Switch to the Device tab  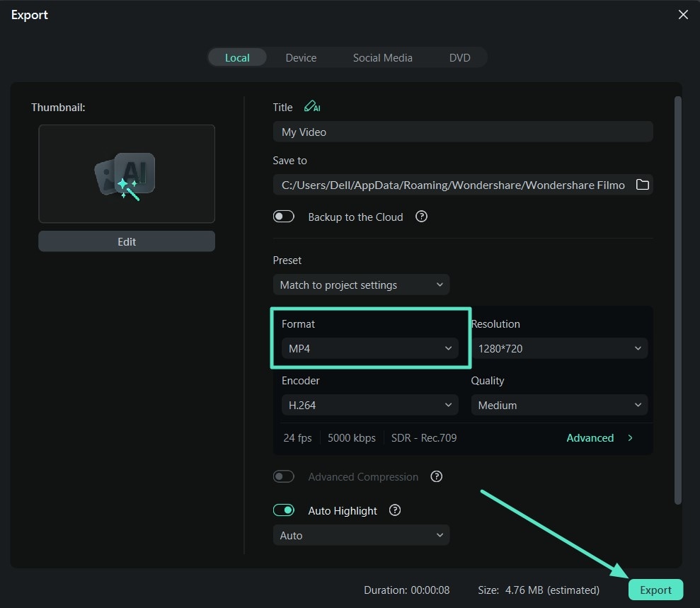301,57
